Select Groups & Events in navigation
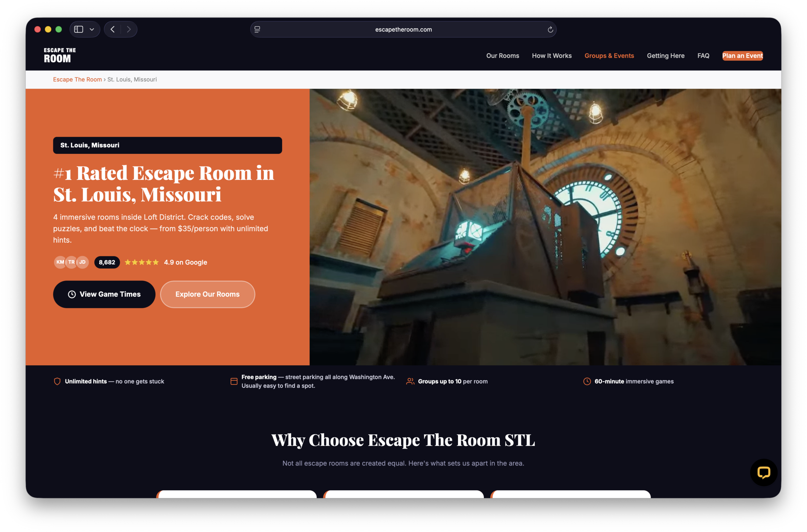The width and height of the screenshot is (807, 532). tap(609, 56)
